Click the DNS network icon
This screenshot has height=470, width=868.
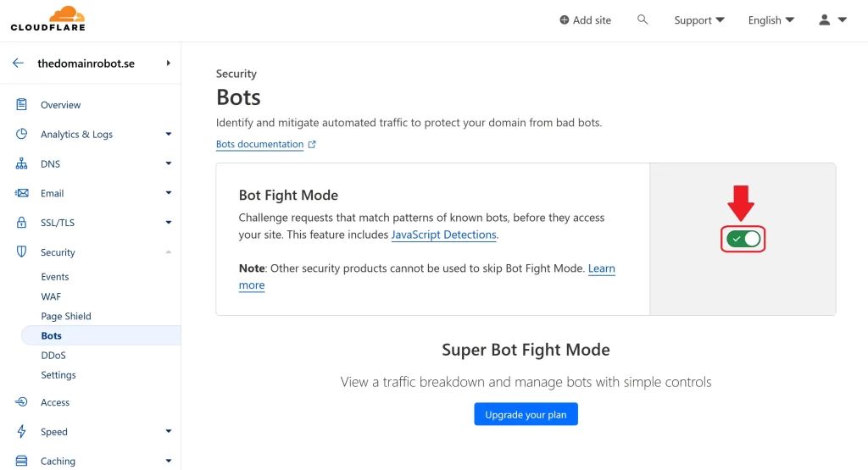(x=22, y=163)
